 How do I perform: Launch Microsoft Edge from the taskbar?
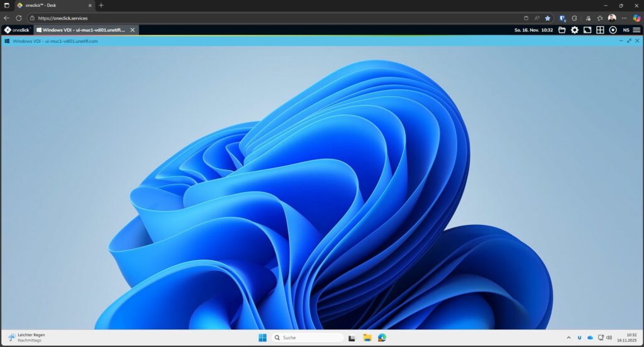point(382,338)
